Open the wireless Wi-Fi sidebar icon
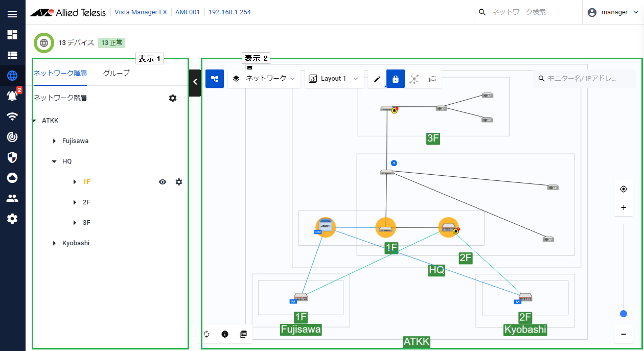The width and height of the screenshot is (644, 351). tap(12, 116)
